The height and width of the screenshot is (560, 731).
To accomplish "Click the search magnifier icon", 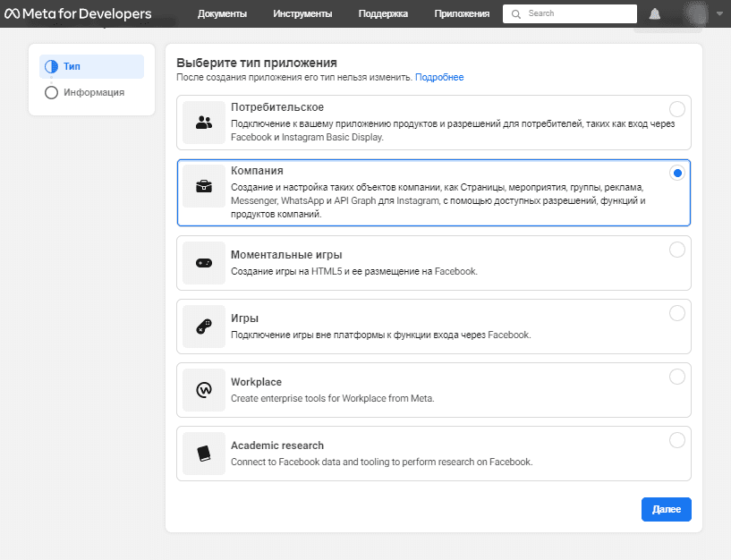I will (515, 14).
